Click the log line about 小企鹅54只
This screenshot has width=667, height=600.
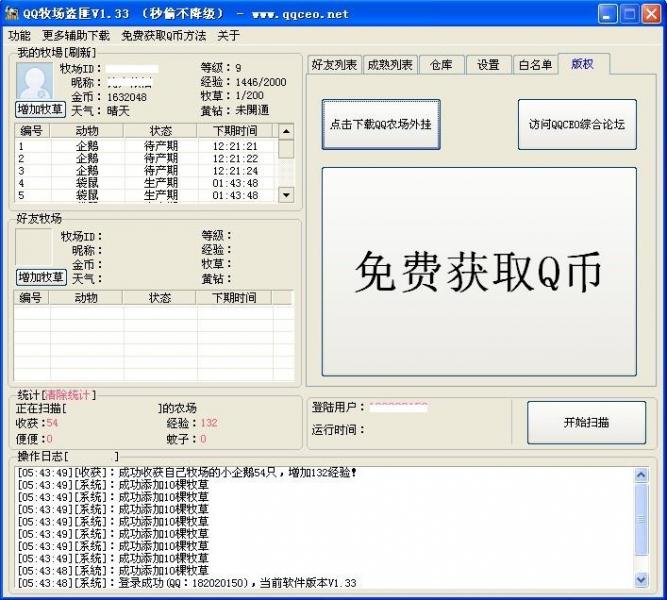coord(187,472)
